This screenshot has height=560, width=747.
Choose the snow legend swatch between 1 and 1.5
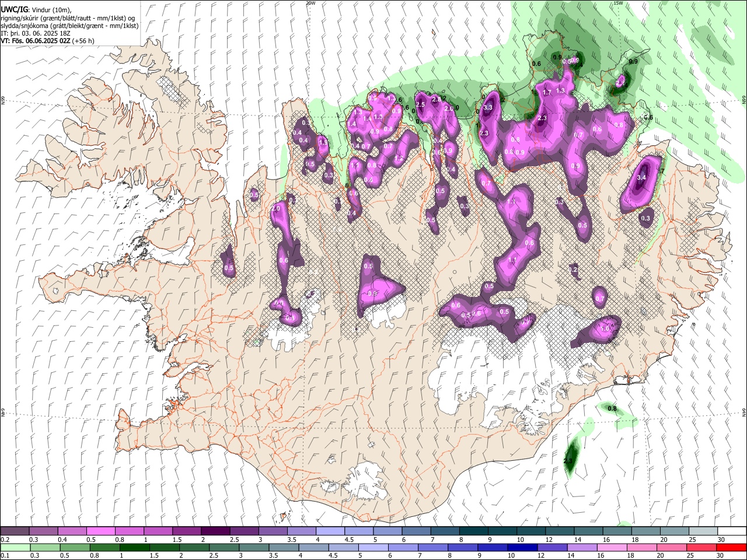pyautogui.click(x=158, y=531)
